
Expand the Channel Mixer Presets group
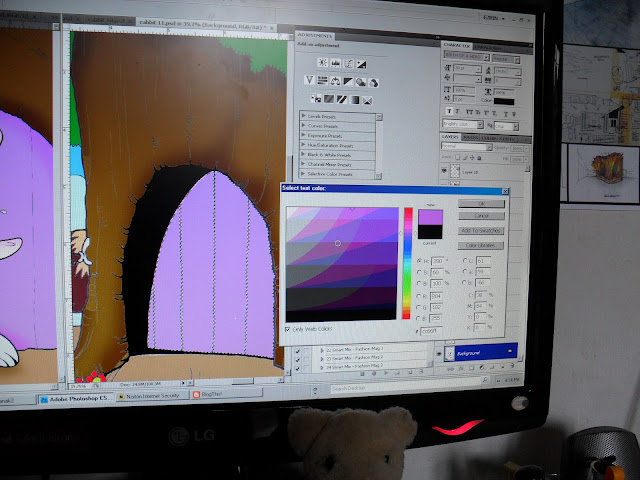coord(303,164)
